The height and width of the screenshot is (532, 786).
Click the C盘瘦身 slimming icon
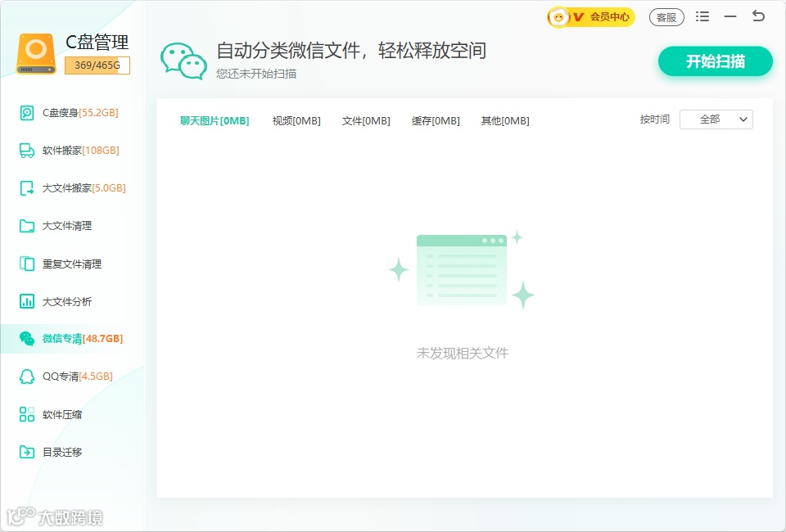pyautogui.click(x=26, y=113)
